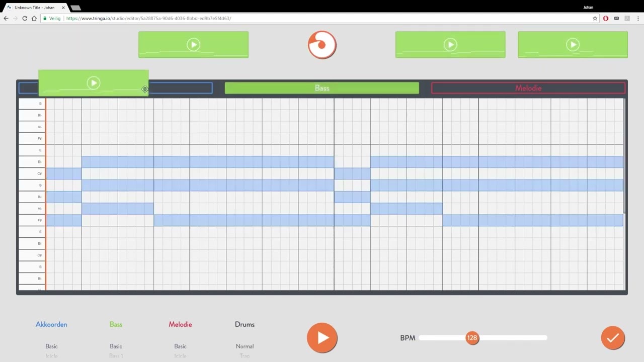Play the first green clip at top

coord(194,45)
